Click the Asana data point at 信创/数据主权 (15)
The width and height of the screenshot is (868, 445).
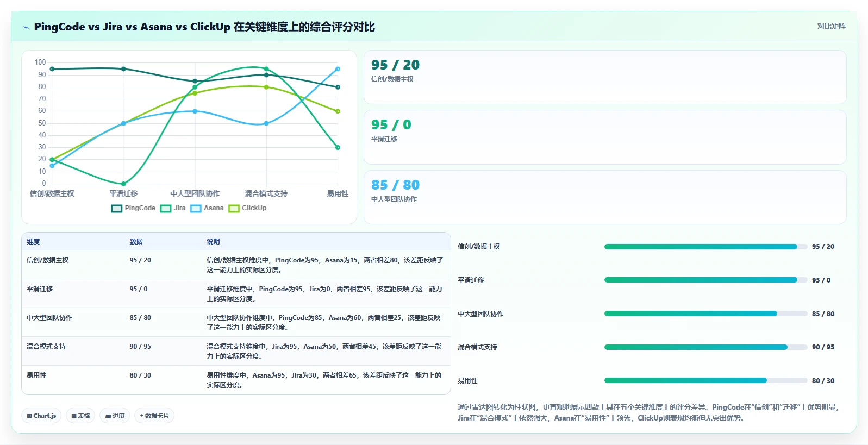[x=52, y=166]
